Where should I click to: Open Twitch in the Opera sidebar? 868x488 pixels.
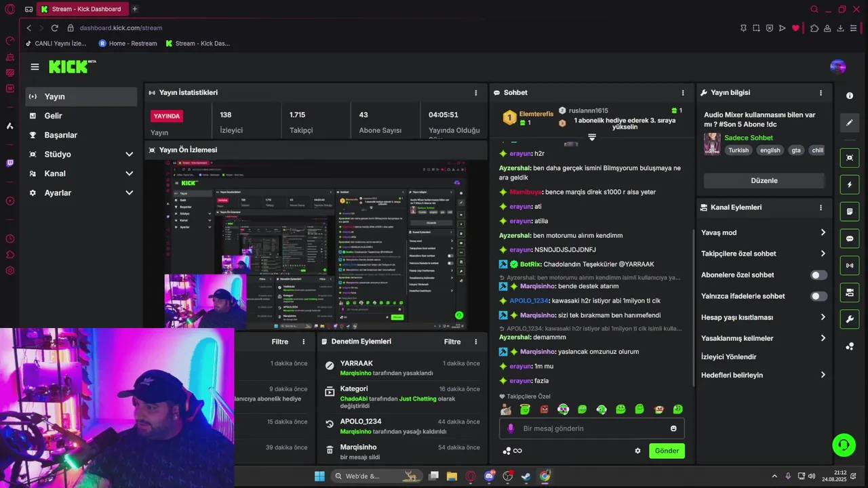click(9, 163)
